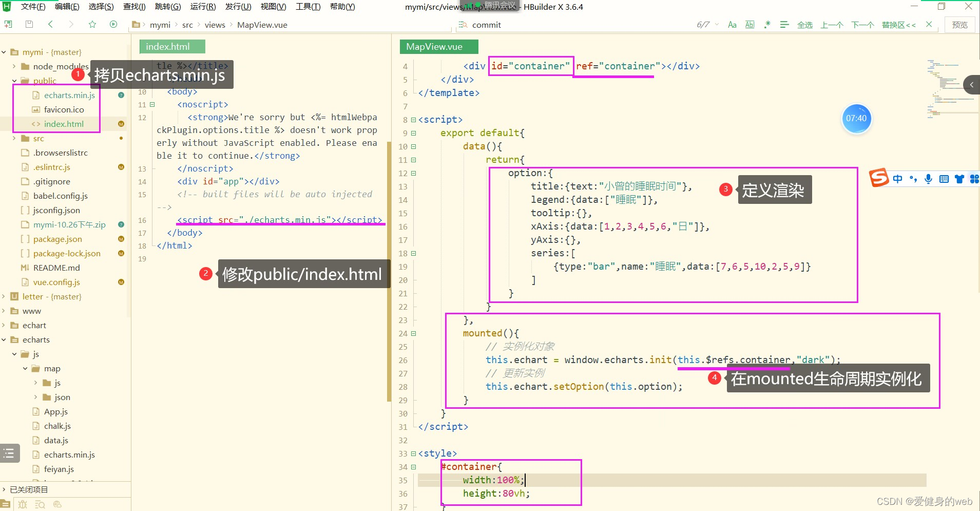Click 替换区<< to toggle replace area
This screenshot has width=980, height=511.
[x=899, y=25]
